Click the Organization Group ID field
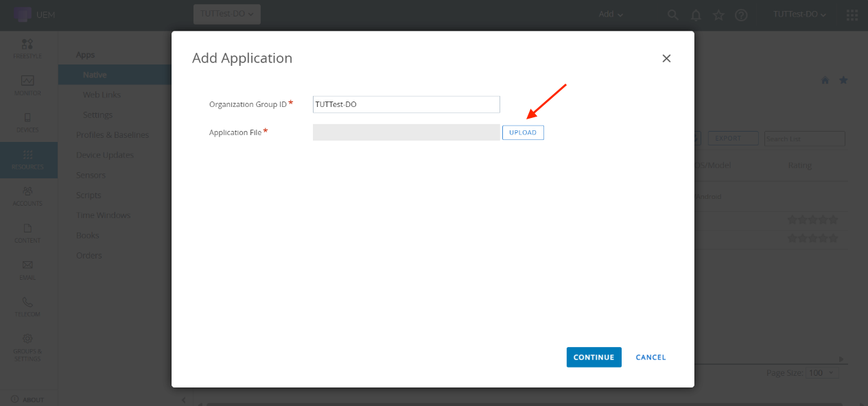Screen dimensions: 868x406 [406, 104]
